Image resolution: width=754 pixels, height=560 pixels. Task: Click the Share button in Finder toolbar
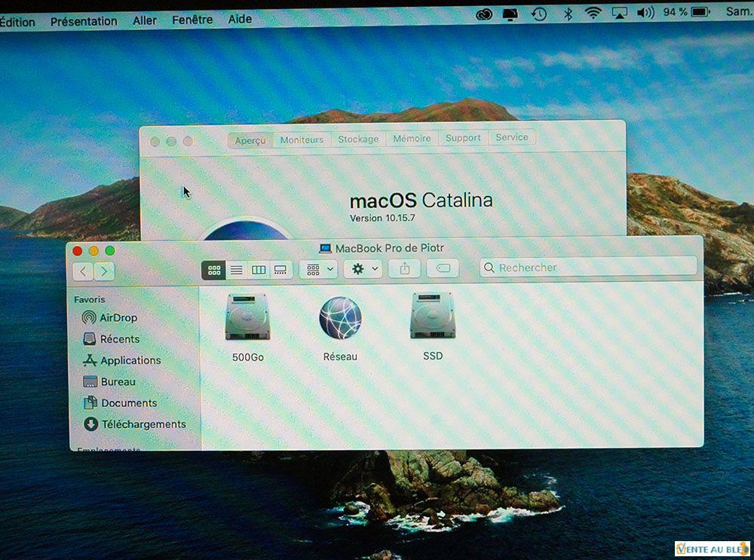click(x=404, y=268)
